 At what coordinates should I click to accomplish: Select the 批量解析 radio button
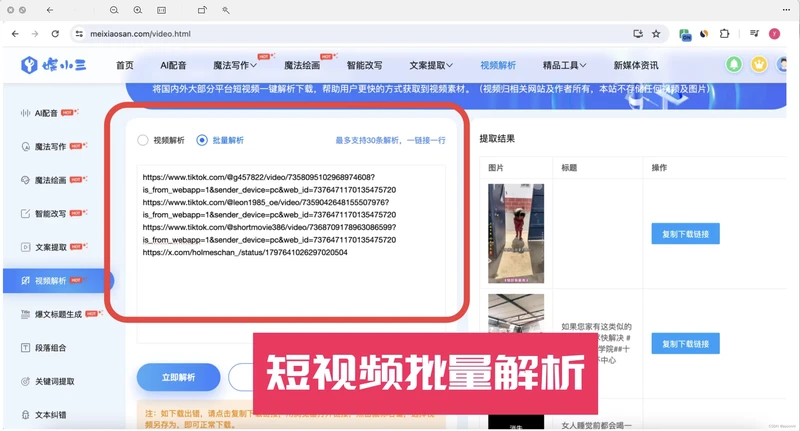202,140
